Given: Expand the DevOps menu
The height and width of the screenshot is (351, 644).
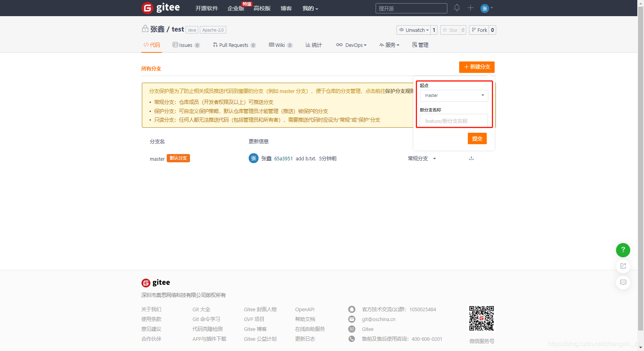Looking at the screenshot, I should tap(351, 45).
